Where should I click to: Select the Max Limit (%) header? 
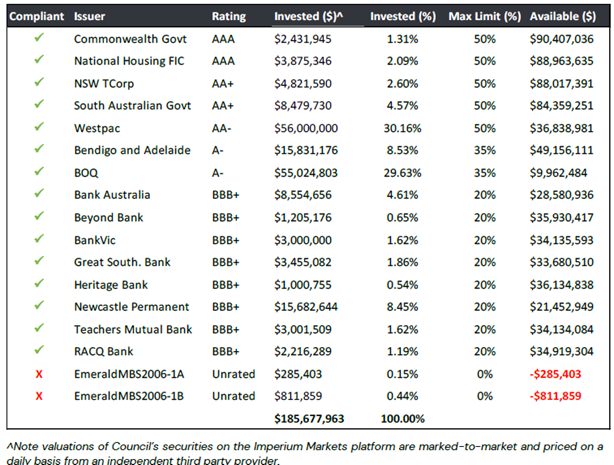[x=484, y=17]
